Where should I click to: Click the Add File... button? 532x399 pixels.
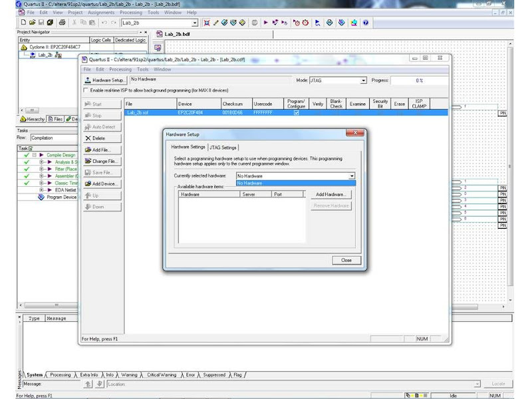pyautogui.click(x=102, y=150)
